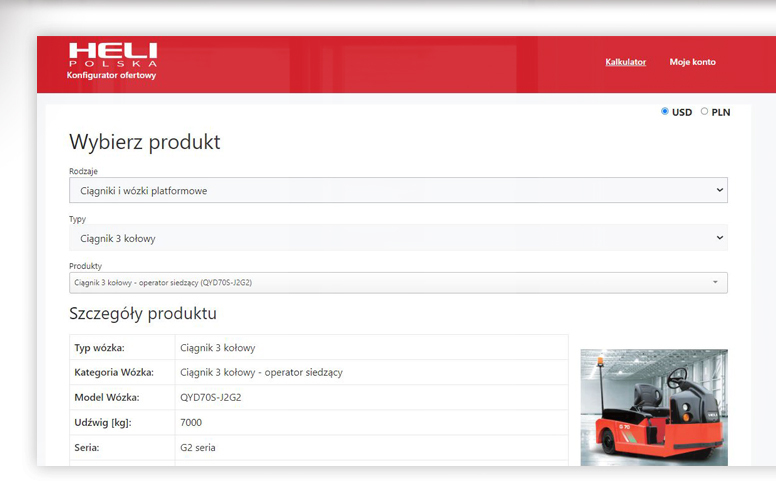Click the 7000 lifting capacity value
The height and width of the screenshot is (502, 776).
193,422
